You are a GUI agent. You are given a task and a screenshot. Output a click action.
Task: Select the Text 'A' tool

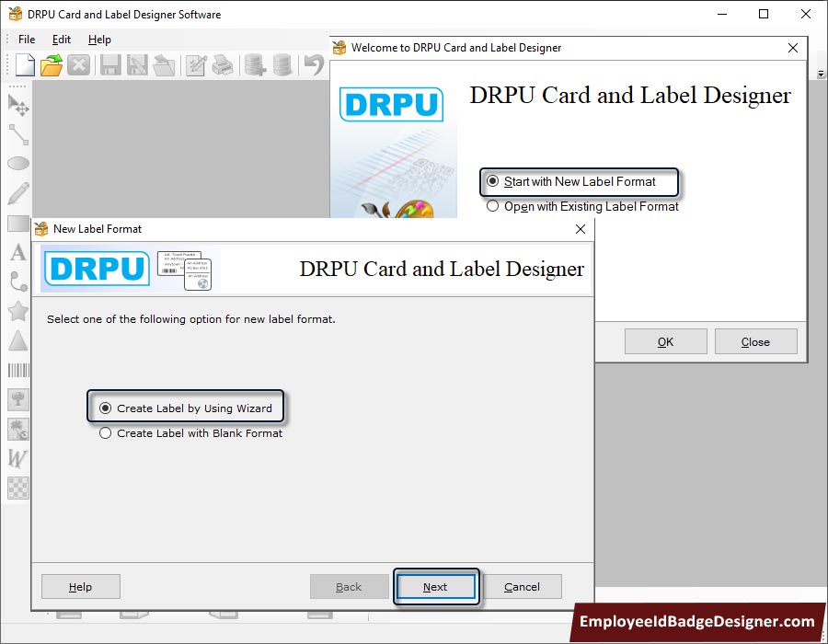[18, 252]
